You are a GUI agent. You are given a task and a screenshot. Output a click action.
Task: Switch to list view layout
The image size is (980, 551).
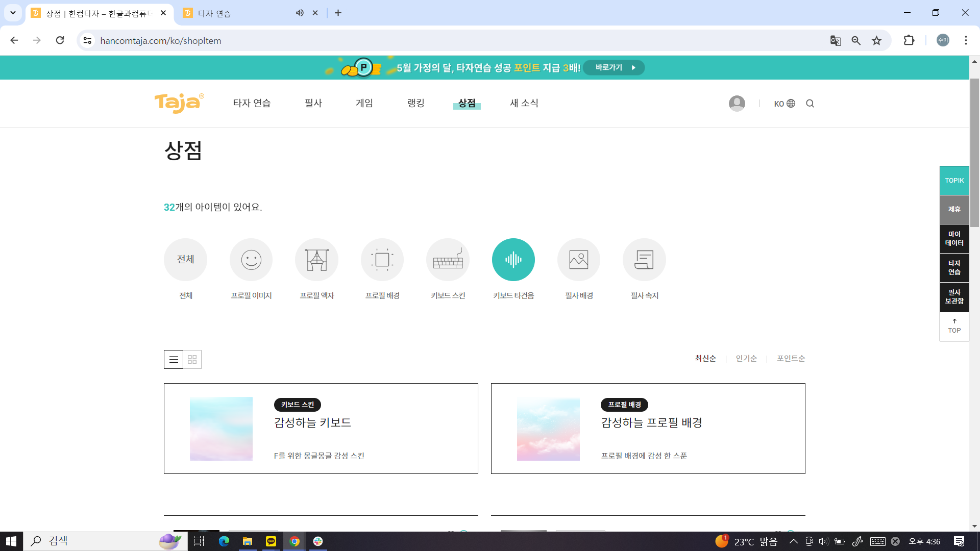[x=174, y=360]
